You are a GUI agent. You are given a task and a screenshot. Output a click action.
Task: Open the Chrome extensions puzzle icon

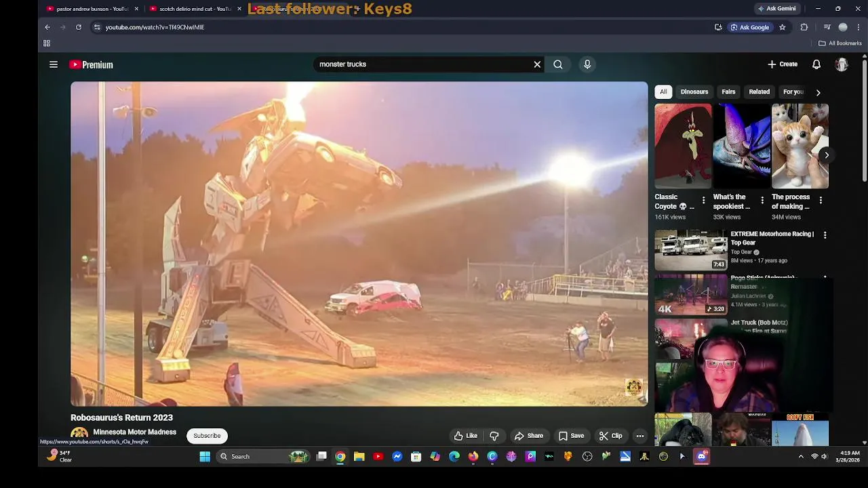click(804, 27)
